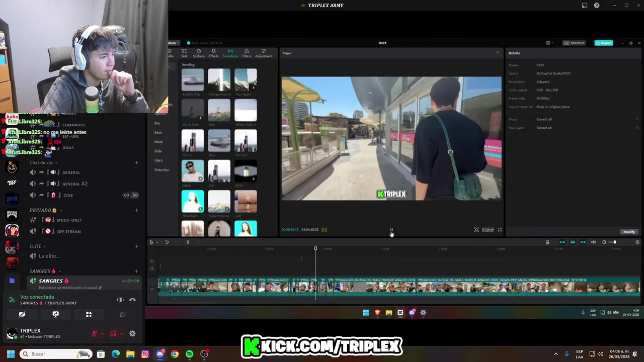
Task: Open microphone input options dropdown arrow
Action: point(102,333)
